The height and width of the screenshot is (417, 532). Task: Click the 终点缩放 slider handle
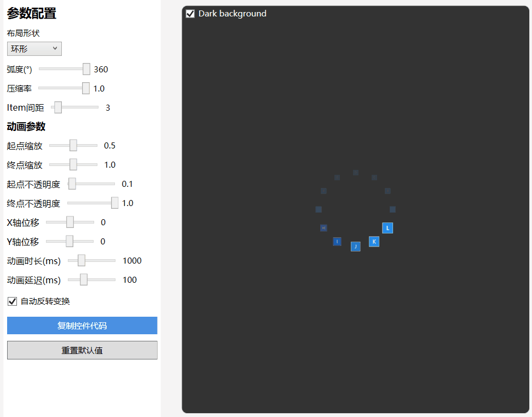pyautogui.click(x=73, y=164)
